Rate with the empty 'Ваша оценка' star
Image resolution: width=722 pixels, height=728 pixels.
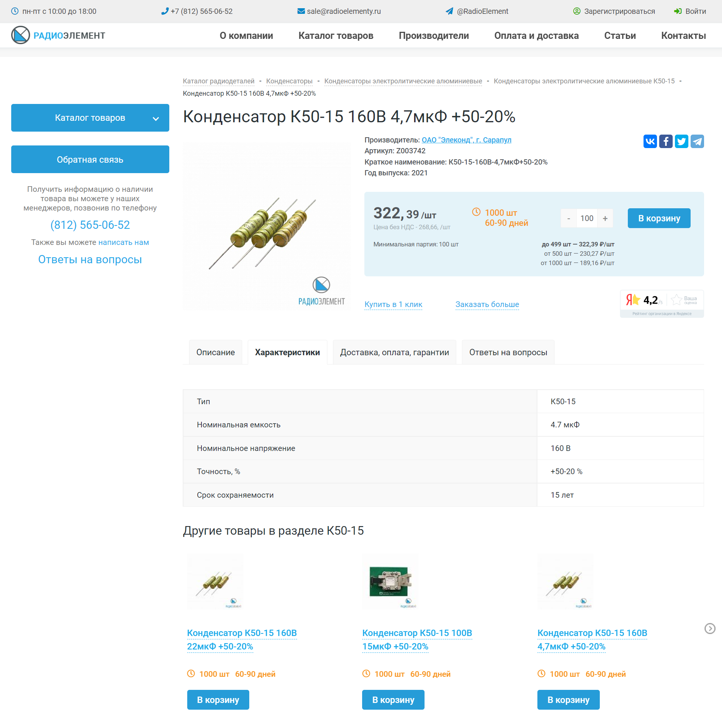pyautogui.click(x=676, y=300)
